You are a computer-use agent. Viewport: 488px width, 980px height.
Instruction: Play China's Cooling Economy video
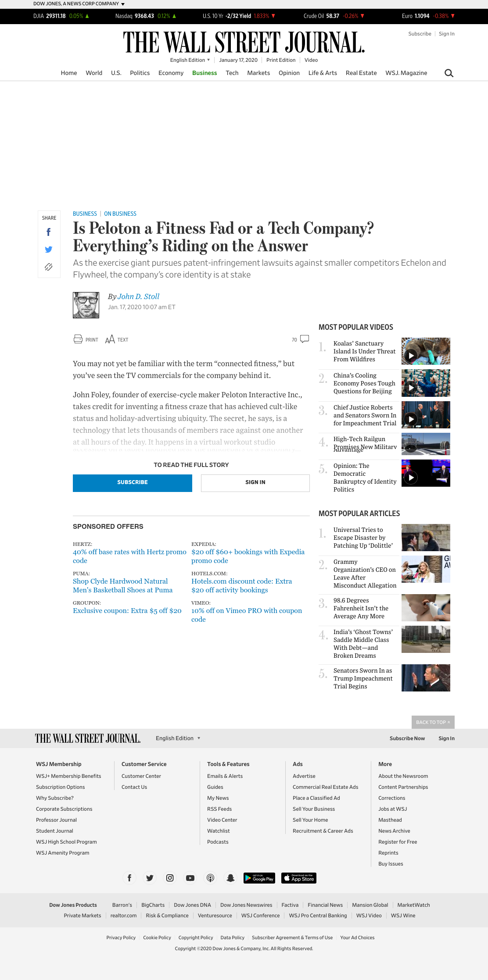pos(426,383)
